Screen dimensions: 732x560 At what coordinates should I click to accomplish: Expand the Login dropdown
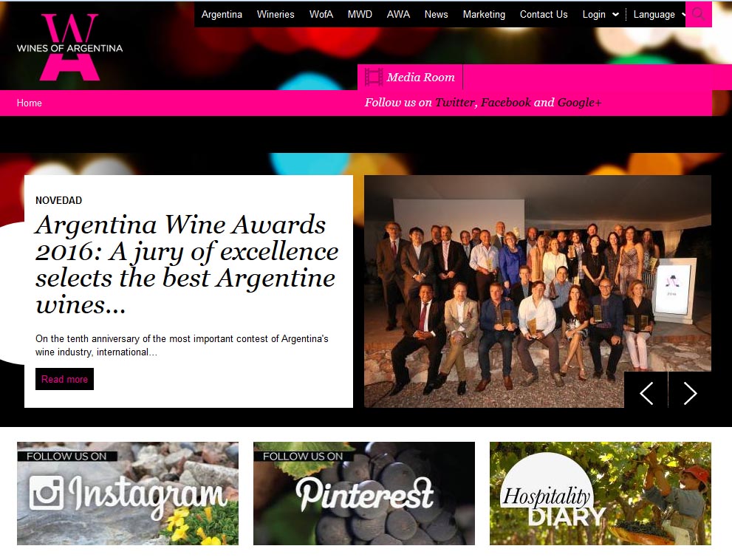pos(601,15)
